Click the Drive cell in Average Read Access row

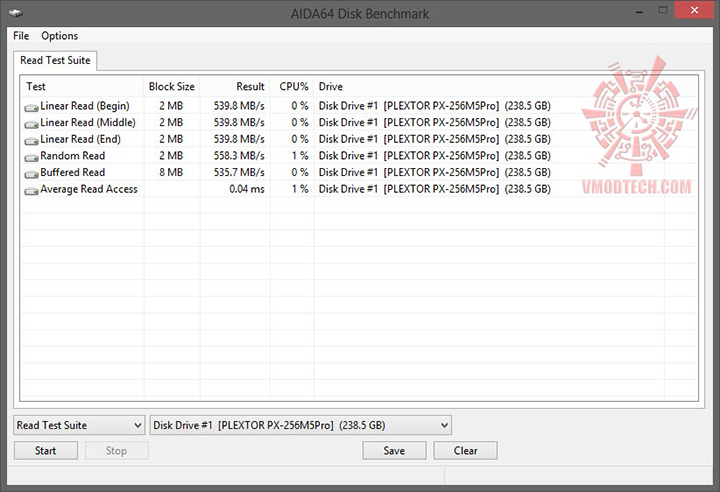pos(435,189)
